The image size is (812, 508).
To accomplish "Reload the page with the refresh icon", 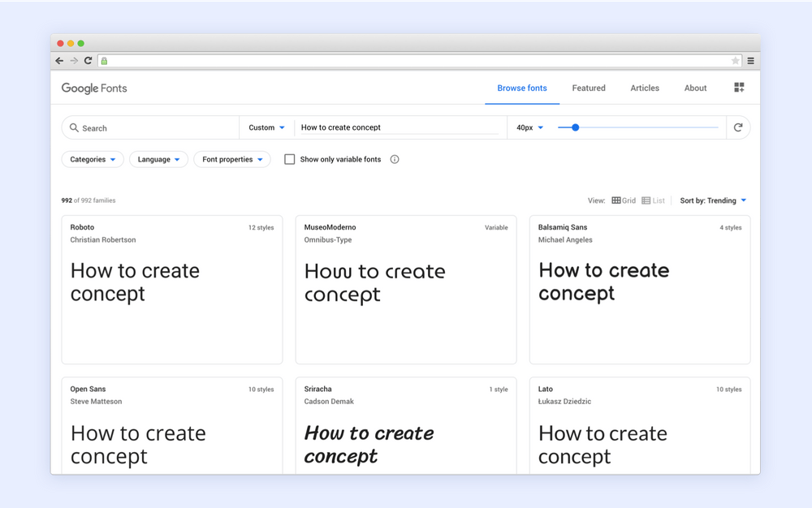I will [x=88, y=61].
